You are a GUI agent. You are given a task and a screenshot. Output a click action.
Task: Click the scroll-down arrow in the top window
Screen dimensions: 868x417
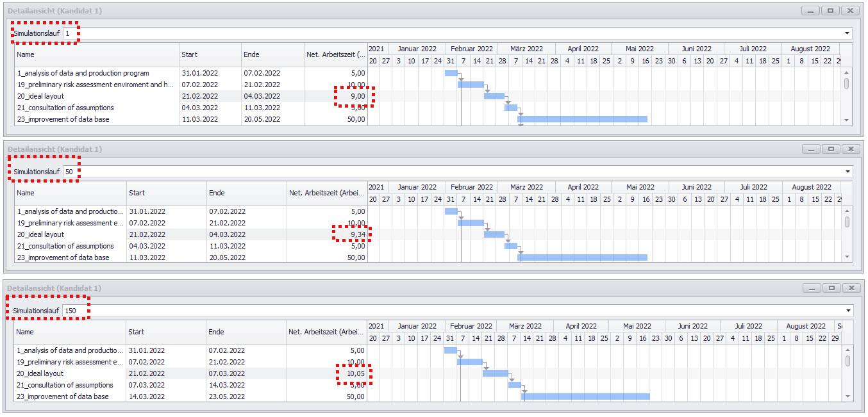[846, 120]
